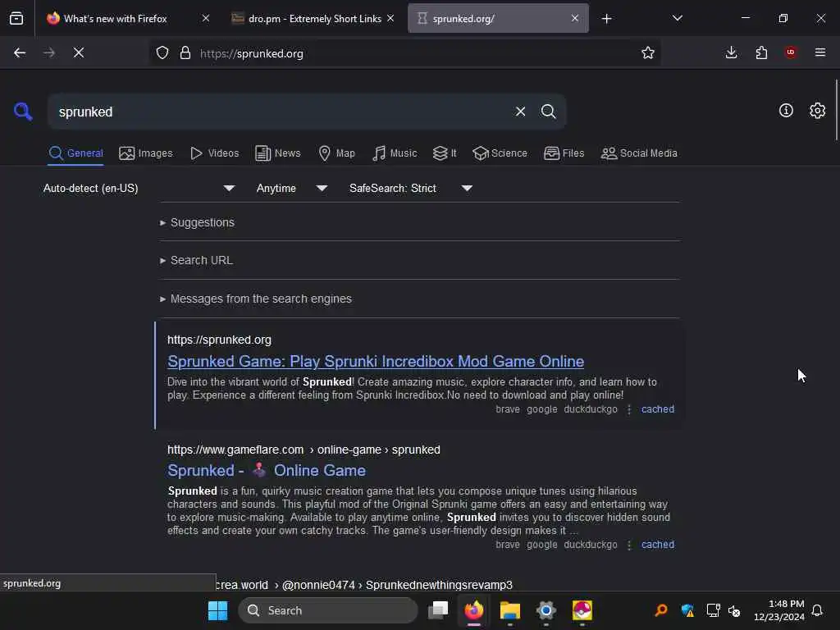Clear the search query with the X
Image resolution: width=840 pixels, height=630 pixels.
(x=520, y=112)
